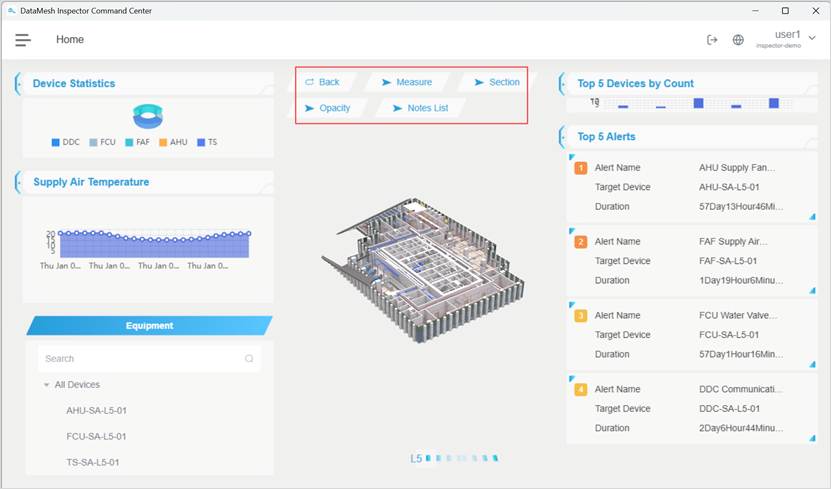Click the number 1 alert badge

point(581,168)
